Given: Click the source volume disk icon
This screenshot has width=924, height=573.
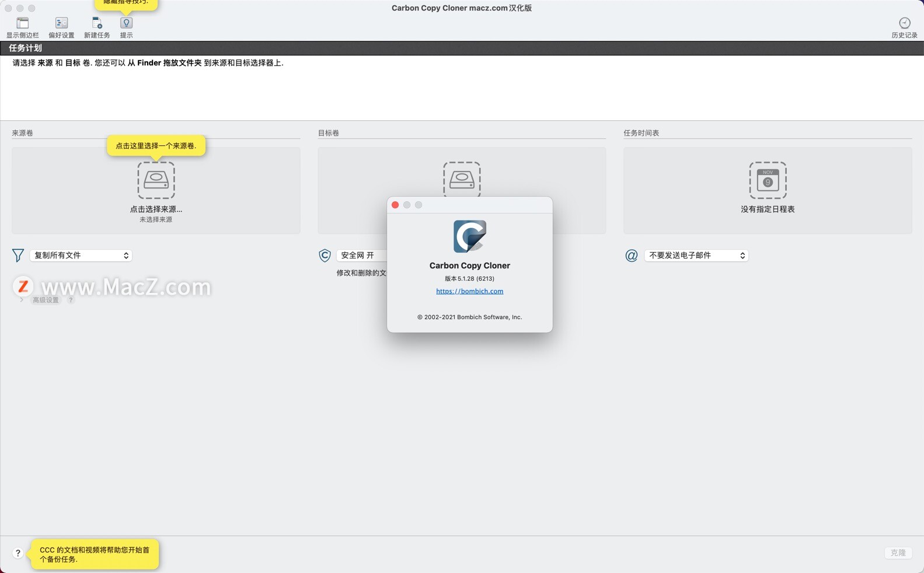Looking at the screenshot, I should click(x=156, y=180).
